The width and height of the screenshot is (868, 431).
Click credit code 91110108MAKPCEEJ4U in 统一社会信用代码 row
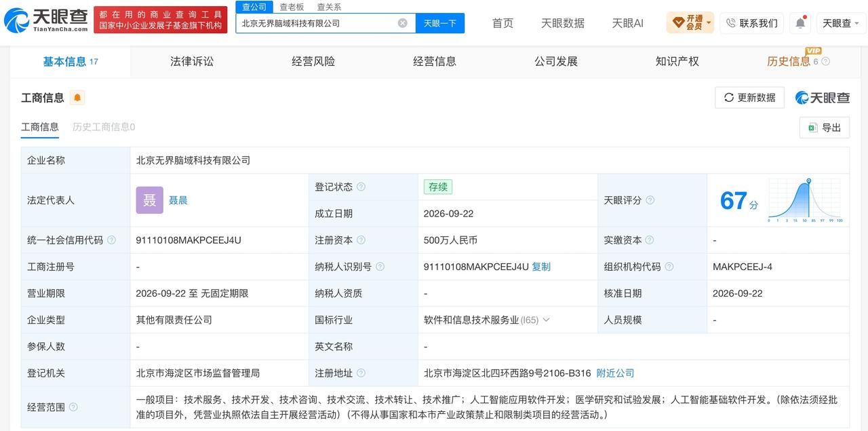click(x=189, y=240)
